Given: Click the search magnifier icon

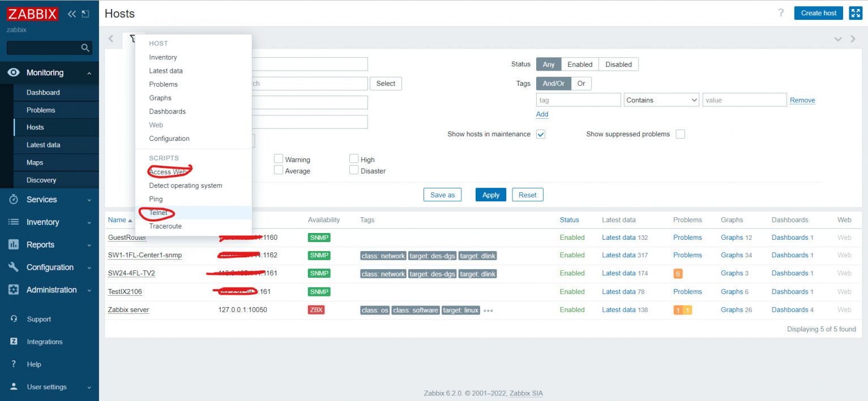Looking at the screenshot, I should 85,48.
